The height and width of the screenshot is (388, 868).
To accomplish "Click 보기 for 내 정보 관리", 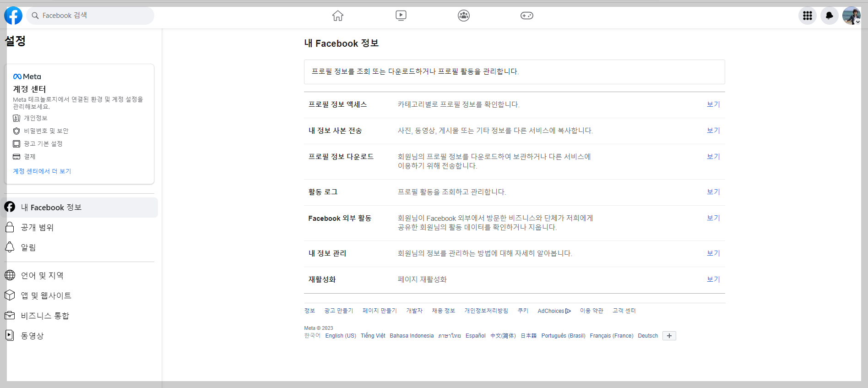I will pos(713,253).
